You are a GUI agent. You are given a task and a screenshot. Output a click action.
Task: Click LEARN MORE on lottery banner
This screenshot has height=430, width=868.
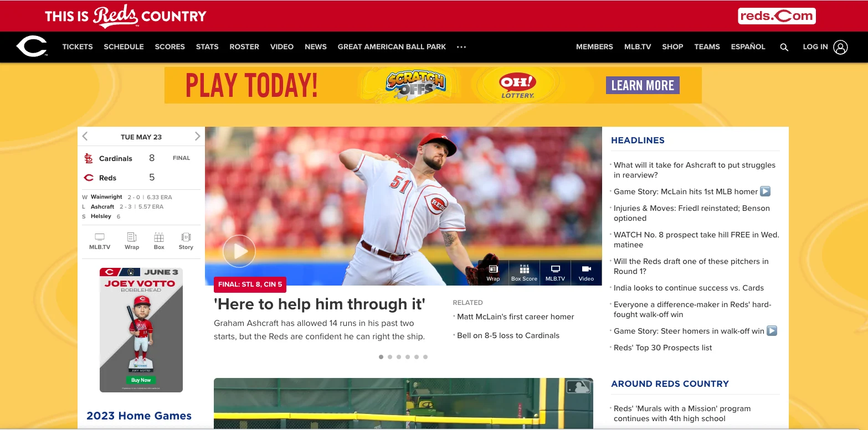643,85
